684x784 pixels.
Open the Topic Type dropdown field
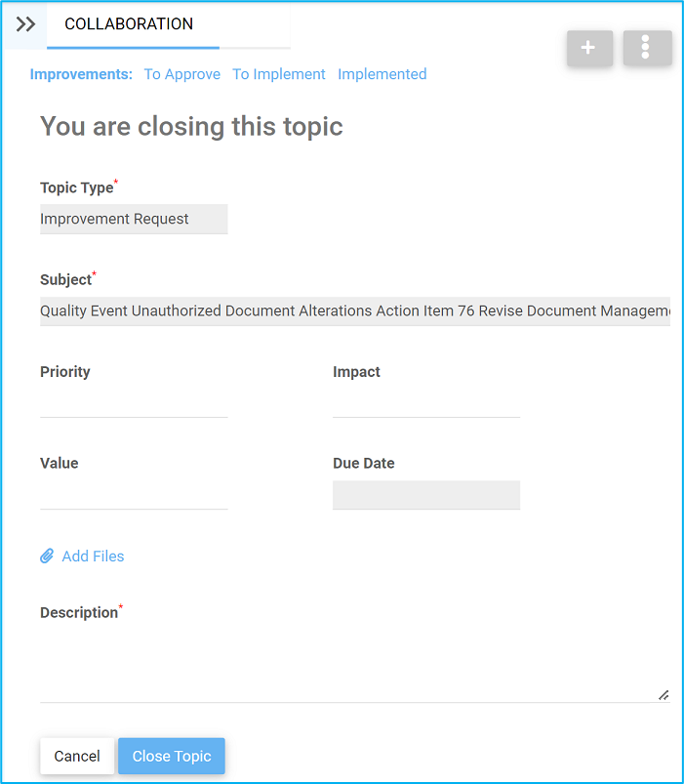tap(134, 219)
